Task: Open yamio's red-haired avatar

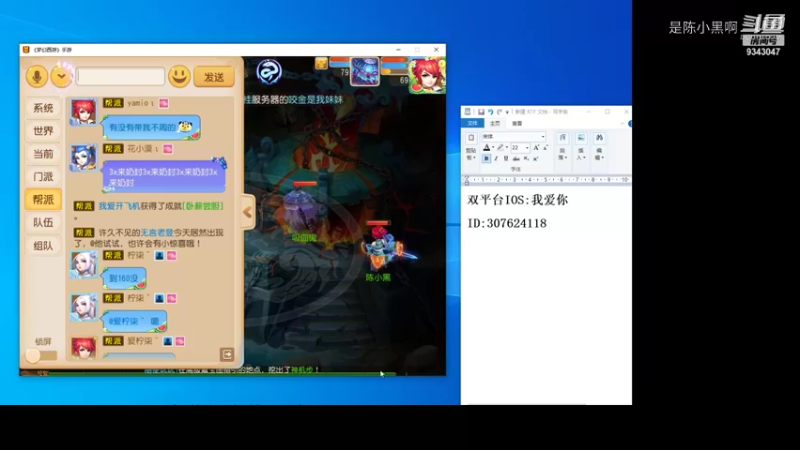Action: coord(83,112)
